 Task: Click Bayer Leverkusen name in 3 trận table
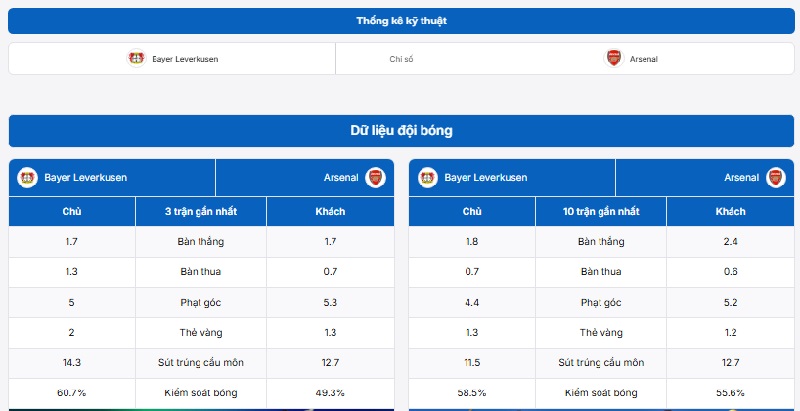[x=86, y=177]
